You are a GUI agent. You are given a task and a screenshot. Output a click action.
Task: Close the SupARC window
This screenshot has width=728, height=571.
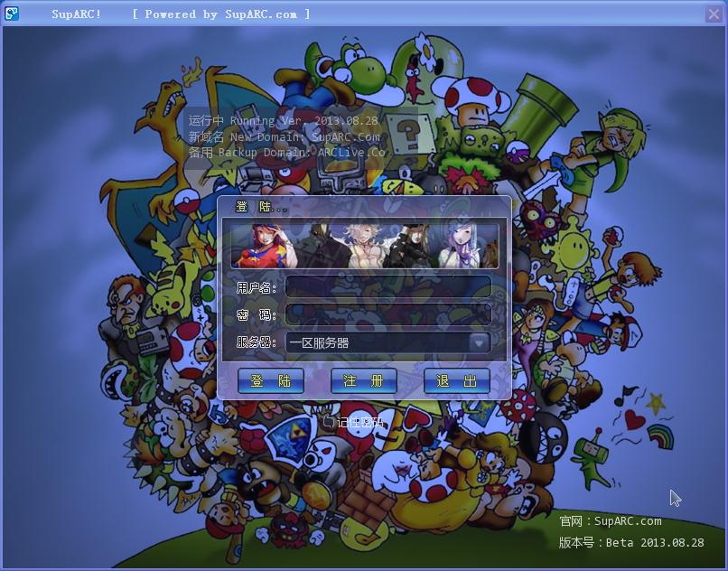714,14
